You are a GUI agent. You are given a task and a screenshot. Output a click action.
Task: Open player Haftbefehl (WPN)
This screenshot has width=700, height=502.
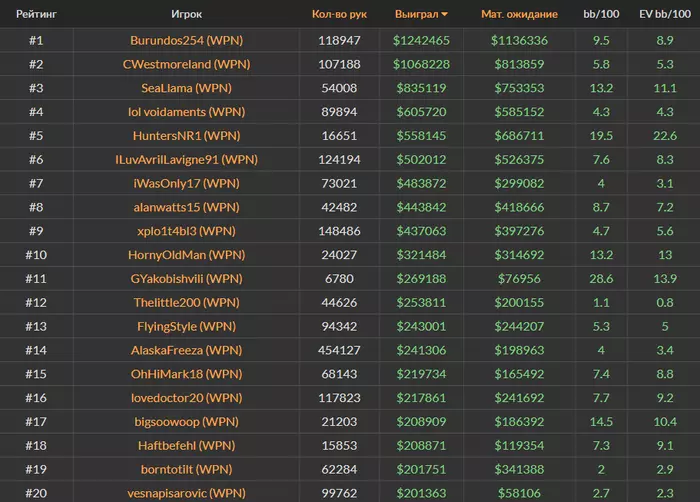pos(187,445)
